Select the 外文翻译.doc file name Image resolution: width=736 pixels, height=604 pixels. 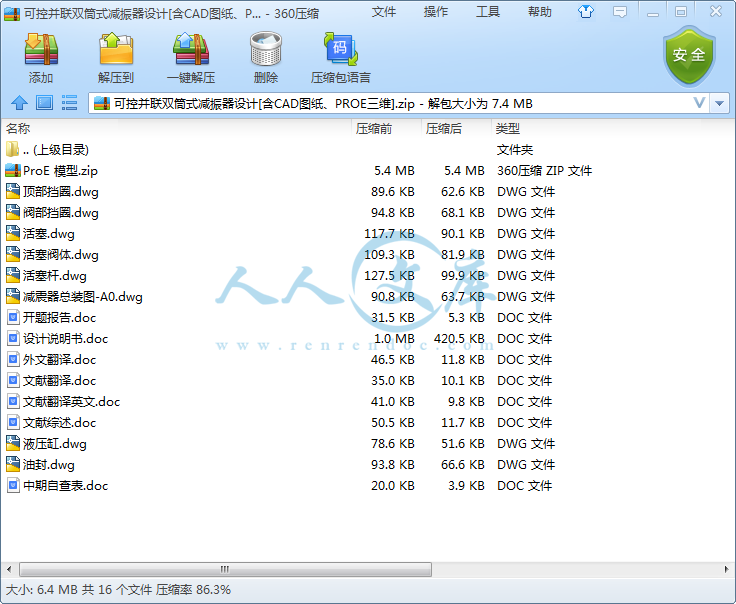[x=60, y=360]
